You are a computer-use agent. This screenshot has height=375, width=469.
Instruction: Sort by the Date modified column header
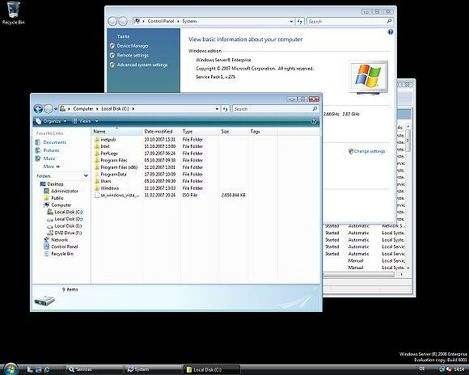162,132
